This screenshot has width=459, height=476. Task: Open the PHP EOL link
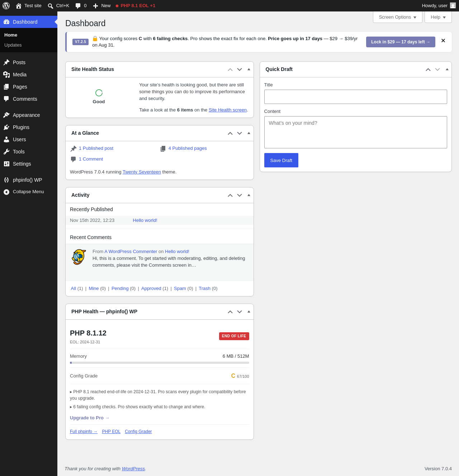111,432
